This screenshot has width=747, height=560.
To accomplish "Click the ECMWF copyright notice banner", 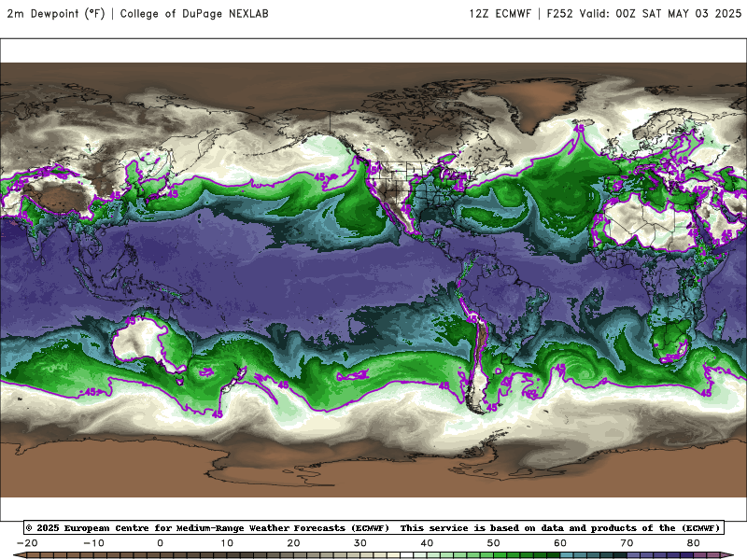I will pos(373,527).
